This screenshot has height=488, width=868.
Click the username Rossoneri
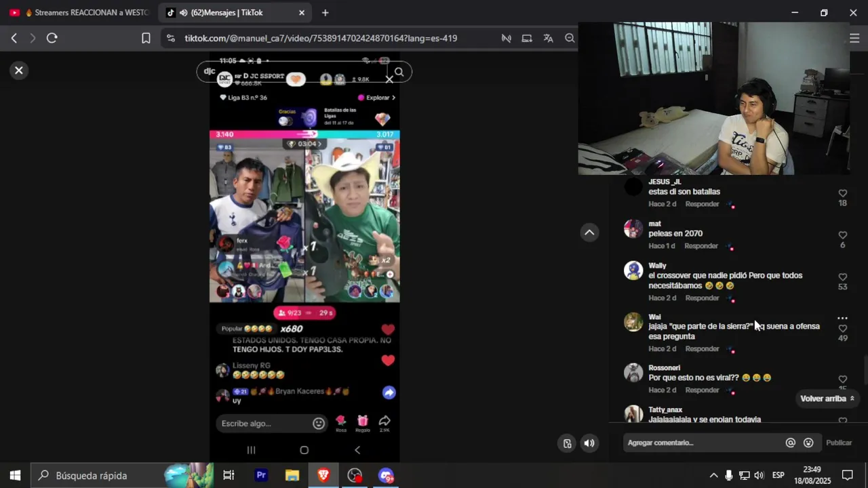click(664, 368)
